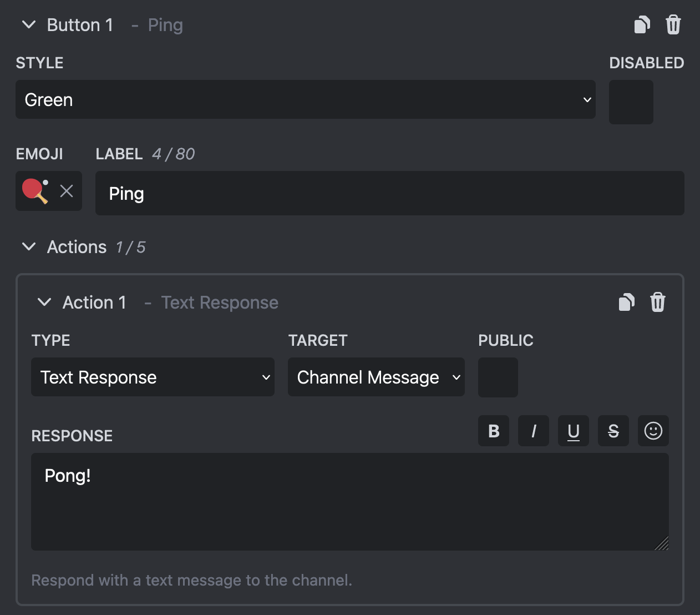Enable the Disabled checkbox for Button 1
This screenshot has width=700, height=615.
tap(631, 102)
